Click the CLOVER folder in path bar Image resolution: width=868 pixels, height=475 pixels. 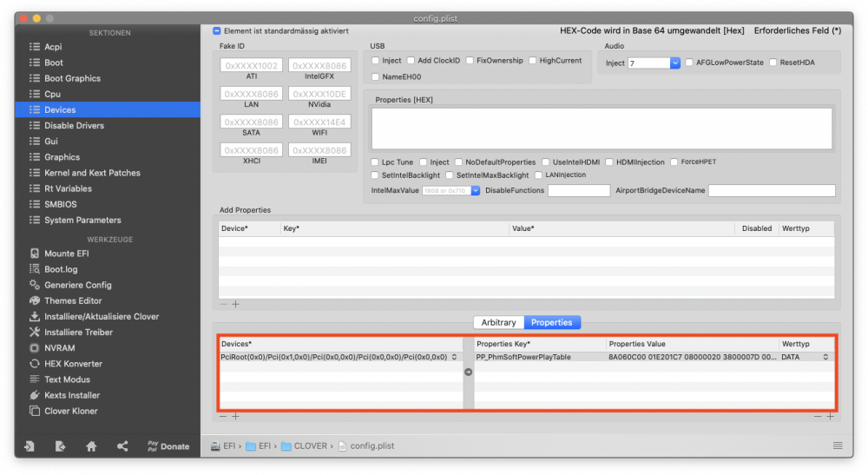click(x=304, y=445)
